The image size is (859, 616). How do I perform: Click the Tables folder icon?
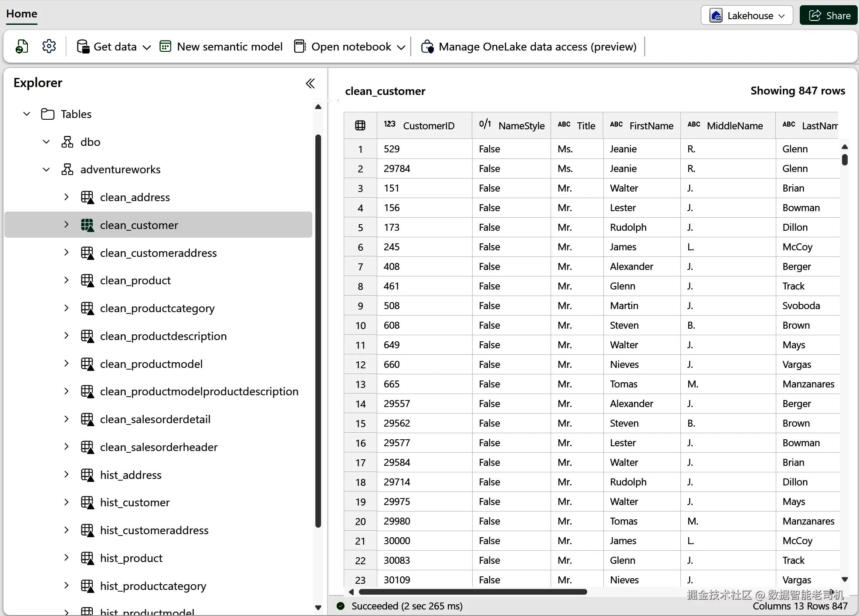click(47, 114)
